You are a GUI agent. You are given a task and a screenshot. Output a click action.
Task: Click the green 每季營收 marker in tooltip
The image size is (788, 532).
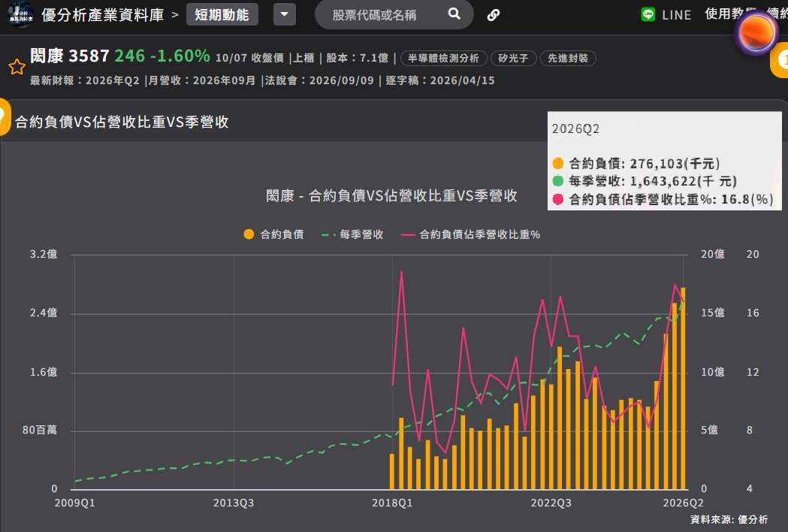coord(558,181)
